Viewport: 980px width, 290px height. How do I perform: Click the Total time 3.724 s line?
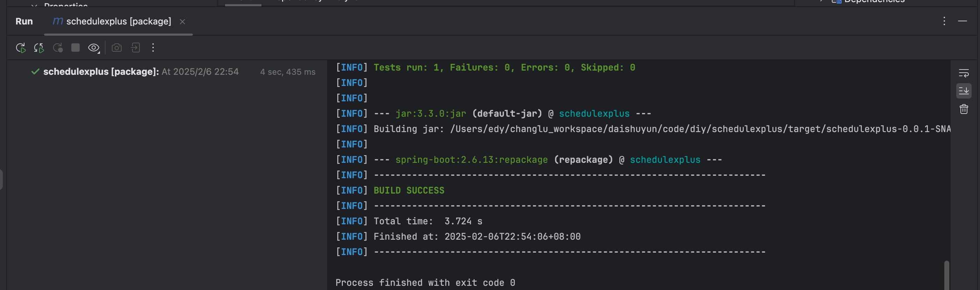pyautogui.click(x=427, y=221)
